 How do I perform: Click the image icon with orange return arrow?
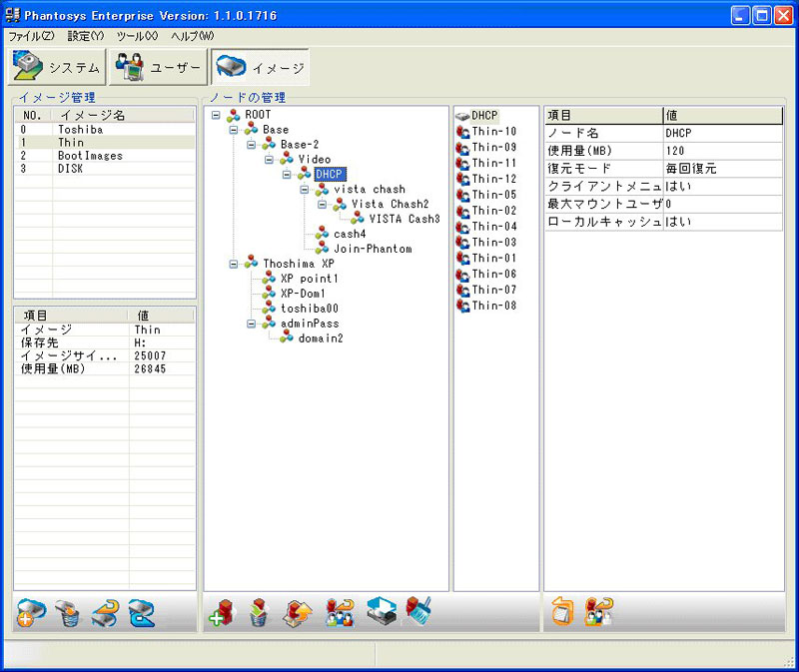pos(106,613)
